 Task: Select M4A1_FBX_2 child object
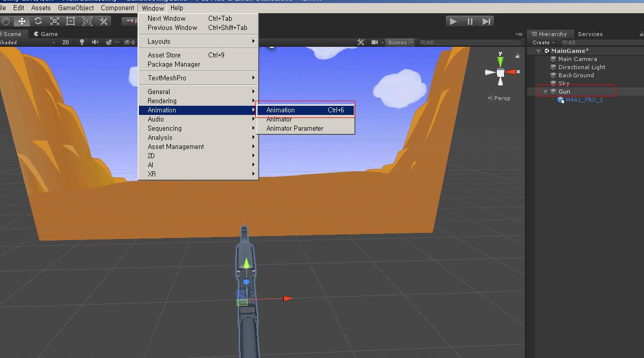point(584,100)
